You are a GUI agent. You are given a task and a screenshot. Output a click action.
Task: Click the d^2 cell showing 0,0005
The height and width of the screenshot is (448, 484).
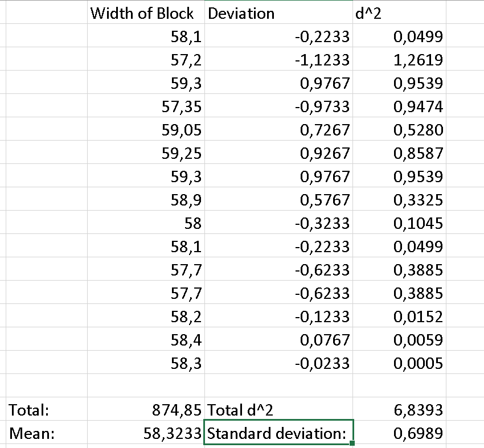[x=399, y=362]
